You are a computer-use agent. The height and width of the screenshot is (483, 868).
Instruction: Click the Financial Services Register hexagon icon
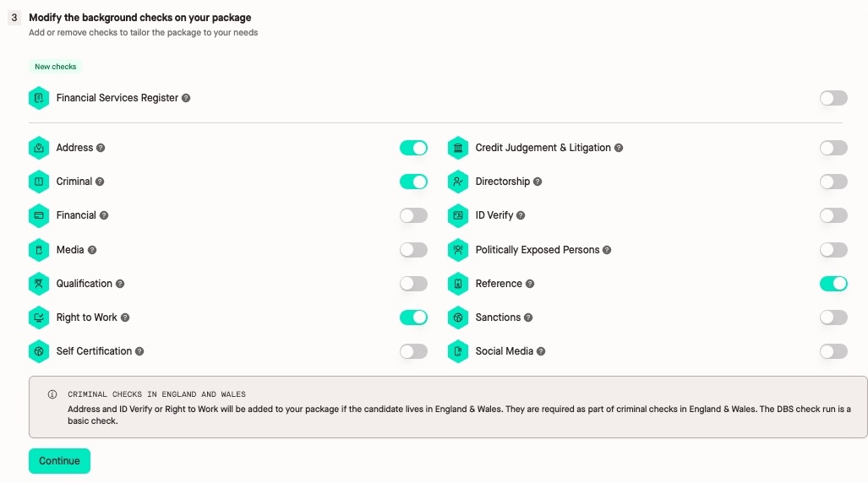click(39, 98)
